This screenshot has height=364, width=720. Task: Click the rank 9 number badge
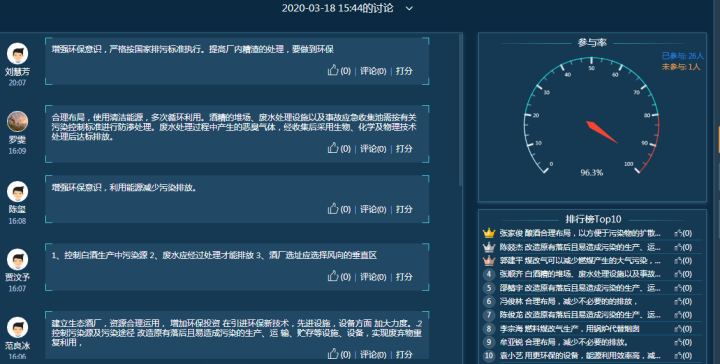click(x=489, y=342)
